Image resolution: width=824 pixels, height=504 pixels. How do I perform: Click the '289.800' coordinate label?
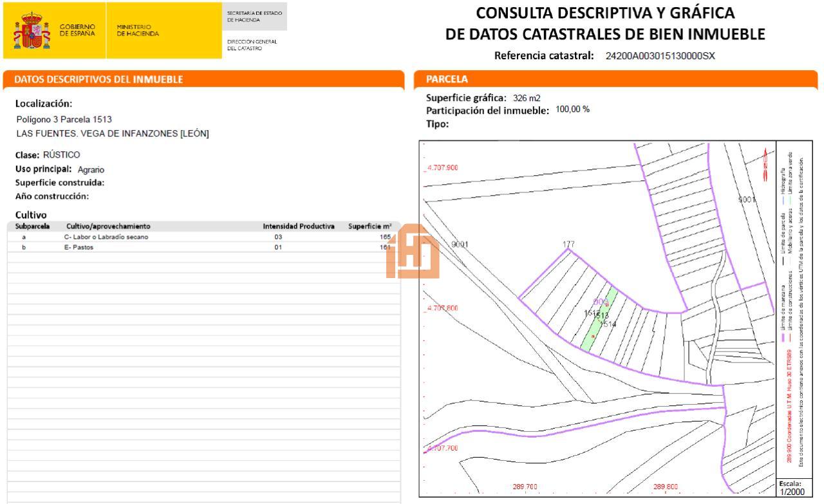click(666, 487)
